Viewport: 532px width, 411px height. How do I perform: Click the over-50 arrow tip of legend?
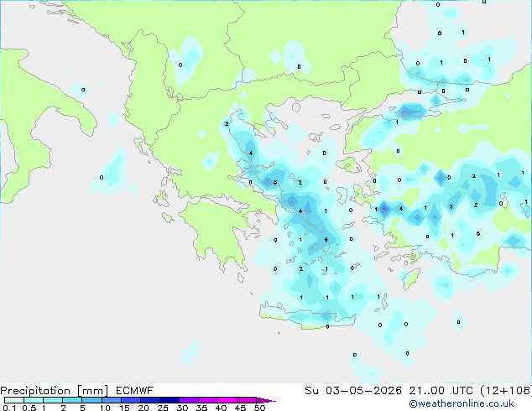(x=266, y=400)
